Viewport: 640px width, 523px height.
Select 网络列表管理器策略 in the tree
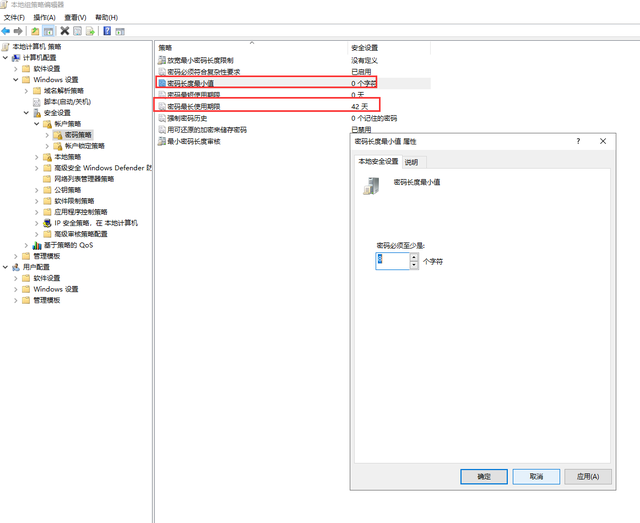pos(84,179)
